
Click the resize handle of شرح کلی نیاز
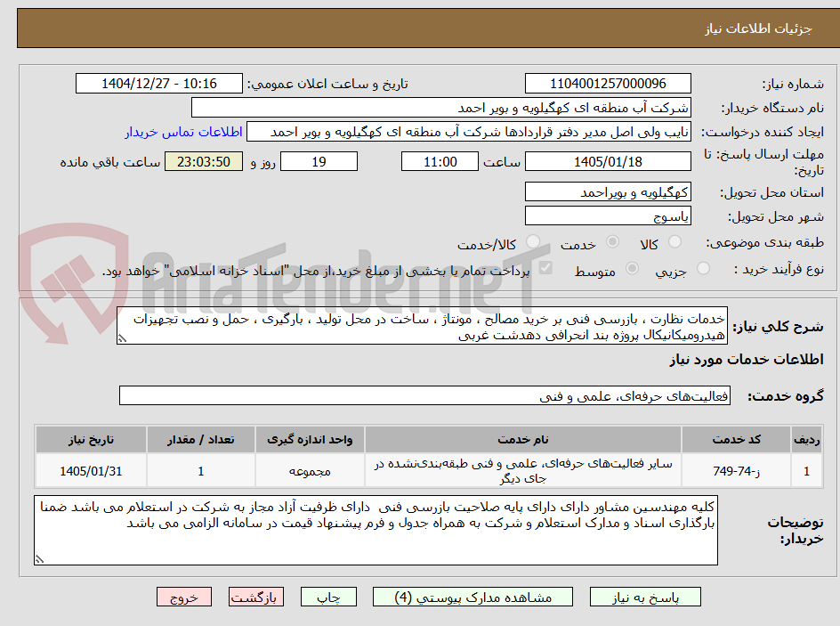tap(122, 338)
